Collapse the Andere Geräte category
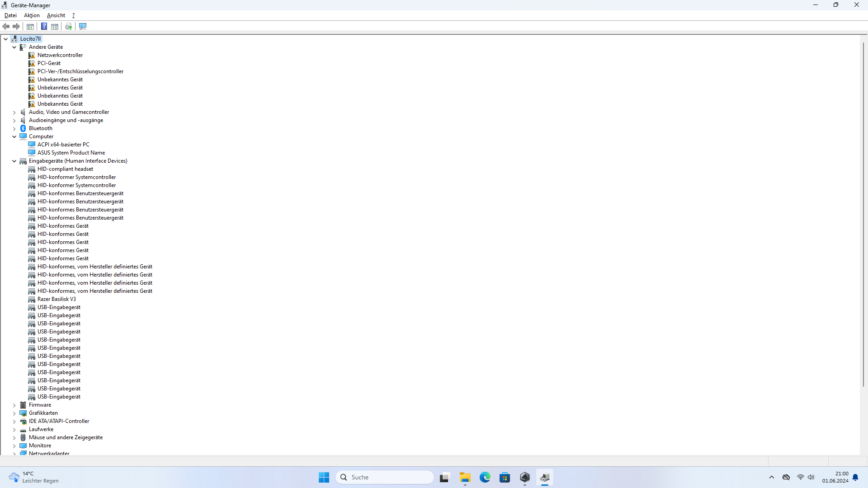The height and width of the screenshot is (488, 868). (x=14, y=47)
